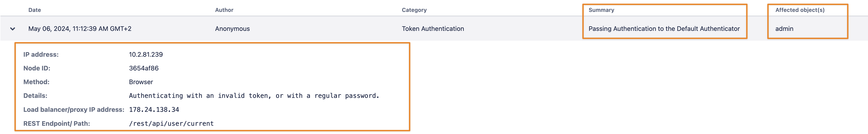
Task: Click the proxy IP 178.24.138.34
Action: coord(154,110)
